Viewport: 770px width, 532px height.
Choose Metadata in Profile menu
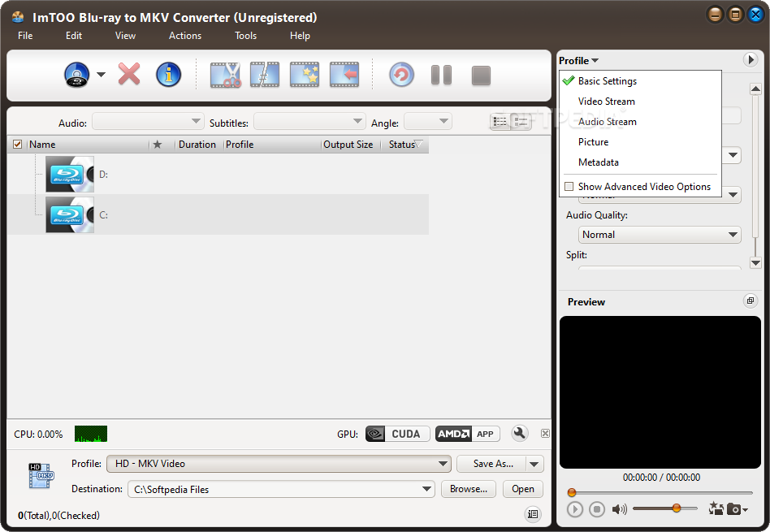coord(640,162)
